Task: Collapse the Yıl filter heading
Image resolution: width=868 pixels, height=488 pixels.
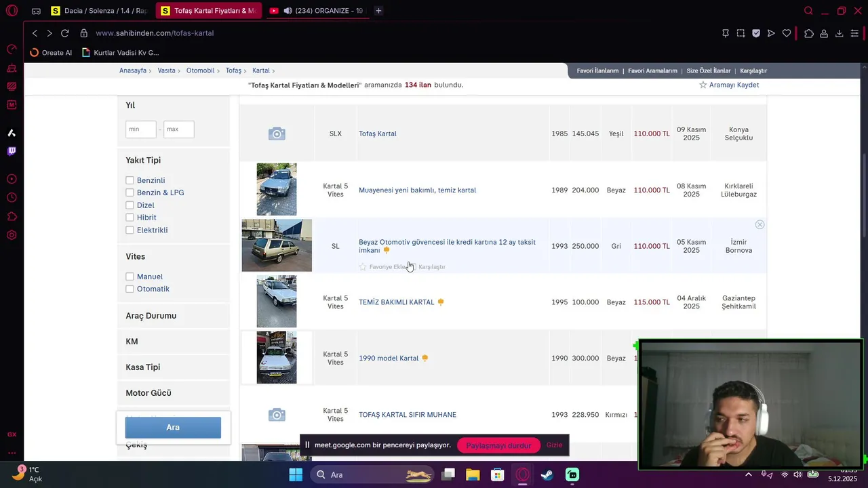Action: [130, 105]
